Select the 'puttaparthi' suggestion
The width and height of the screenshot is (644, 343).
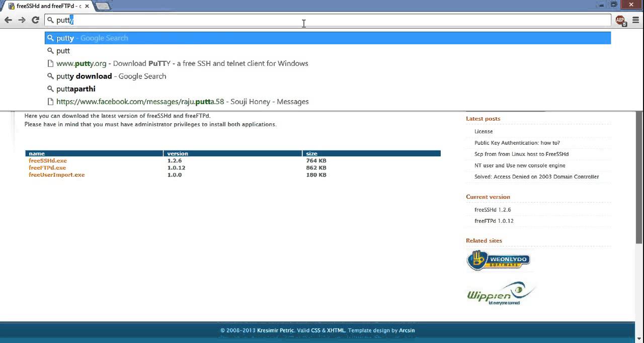pos(328,89)
